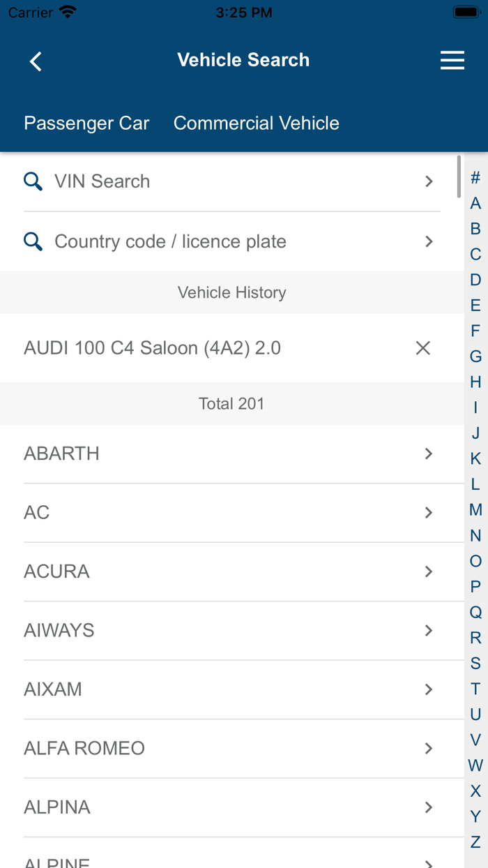Viewport: 488px width, 868px height.
Task: Select the ALPINA brand row
Action: pyautogui.click(x=57, y=807)
